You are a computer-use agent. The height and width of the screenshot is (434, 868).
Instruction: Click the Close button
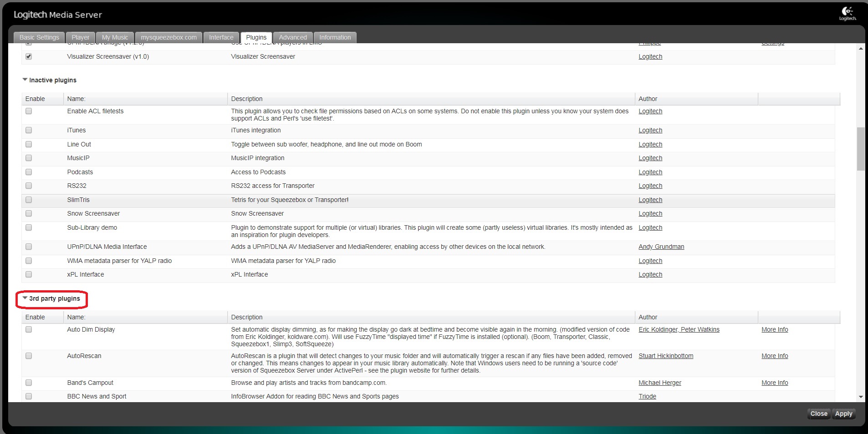[819, 414]
